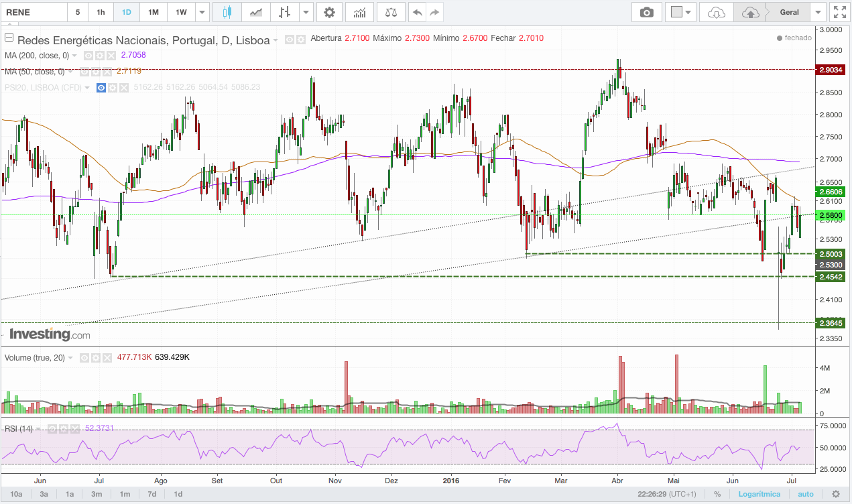The height and width of the screenshot is (504, 852).
Task: Save chart layout to cloud
Action: click(751, 12)
